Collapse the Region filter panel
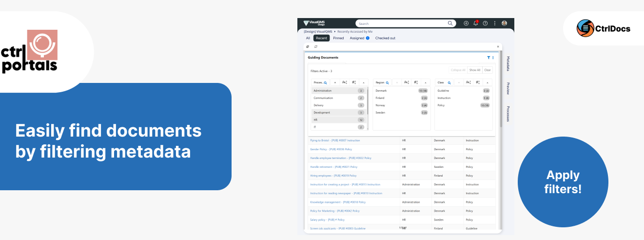This screenshot has width=644, height=240. [426, 83]
